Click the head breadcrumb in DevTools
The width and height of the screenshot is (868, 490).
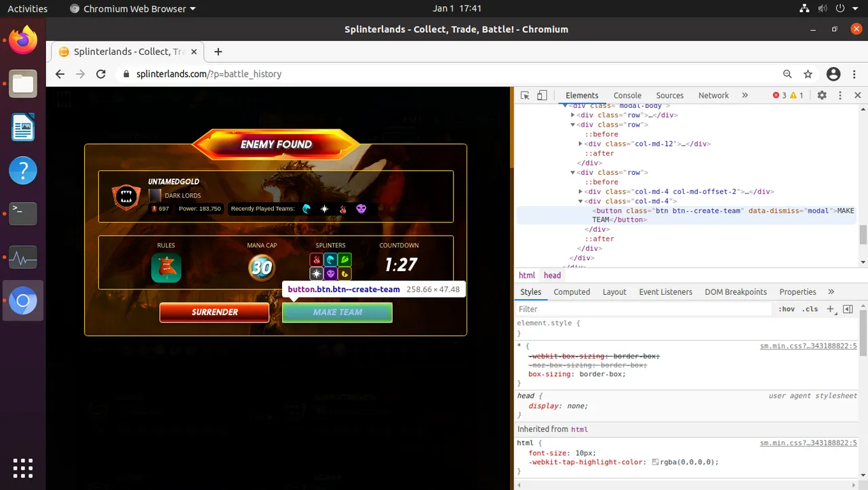pyautogui.click(x=552, y=275)
